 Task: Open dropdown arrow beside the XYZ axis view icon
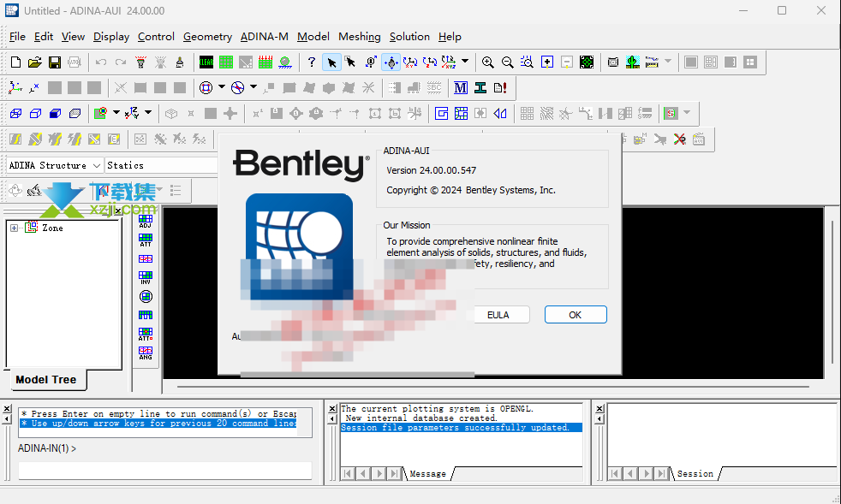pyautogui.click(x=148, y=113)
